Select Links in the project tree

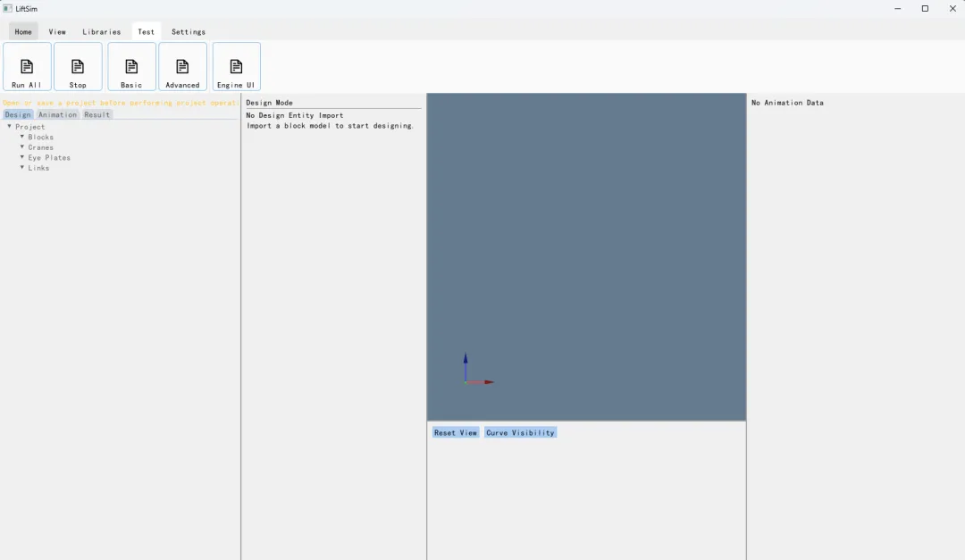38,168
